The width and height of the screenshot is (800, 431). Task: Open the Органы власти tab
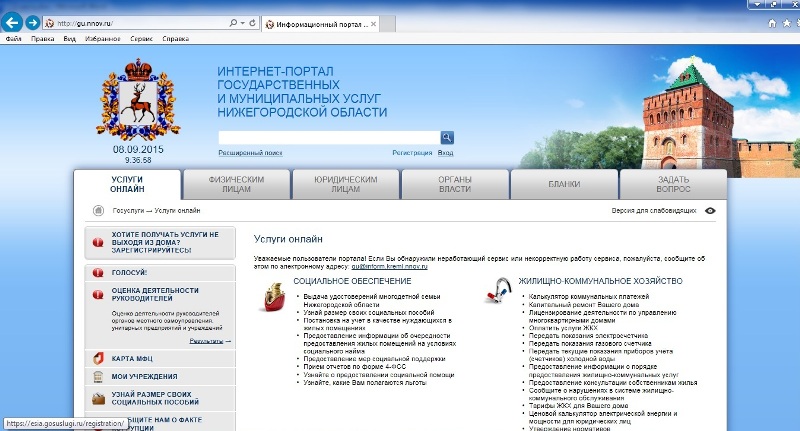pyautogui.click(x=455, y=184)
